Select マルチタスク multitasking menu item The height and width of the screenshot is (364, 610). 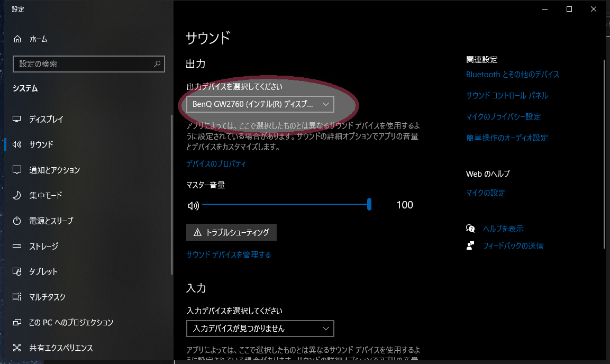tap(47, 297)
